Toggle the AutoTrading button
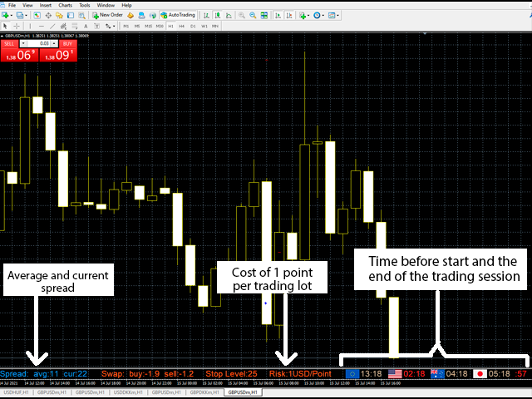The image size is (532, 399). pyautogui.click(x=178, y=15)
